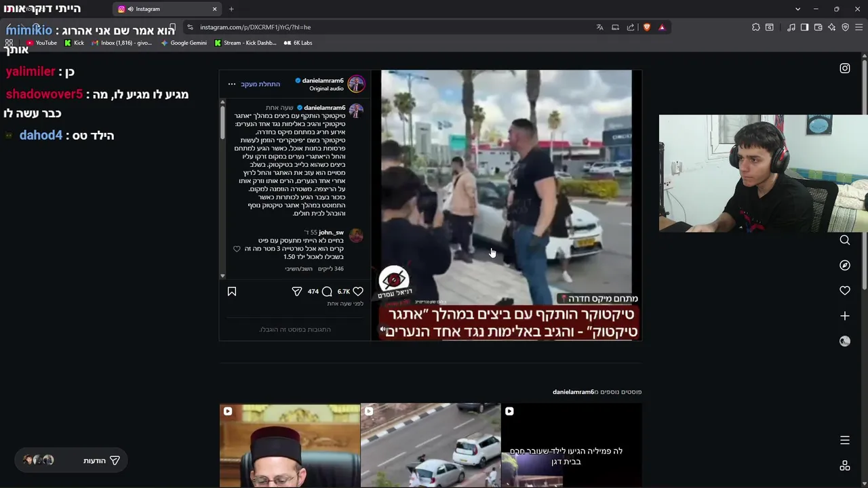This screenshot has height=488, width=868.
Task: Open the screenshot search icon next to the extensions icon
Action: click(x=770, y=27)
